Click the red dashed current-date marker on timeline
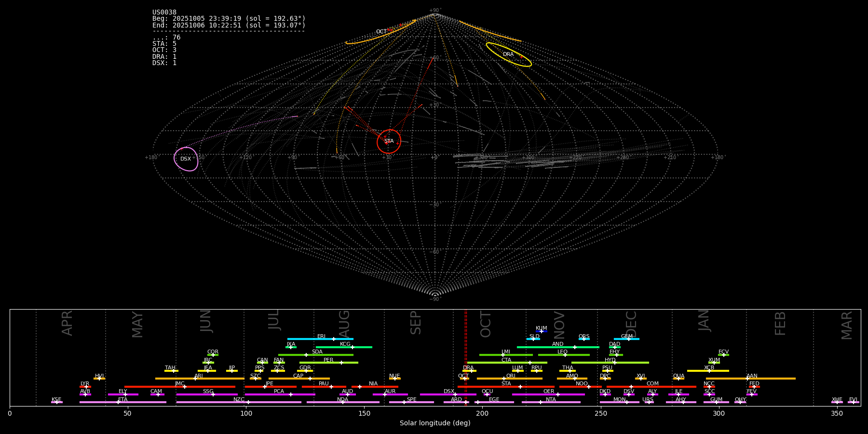The width and height of the screenshot is (868, 434). point(466,357)
